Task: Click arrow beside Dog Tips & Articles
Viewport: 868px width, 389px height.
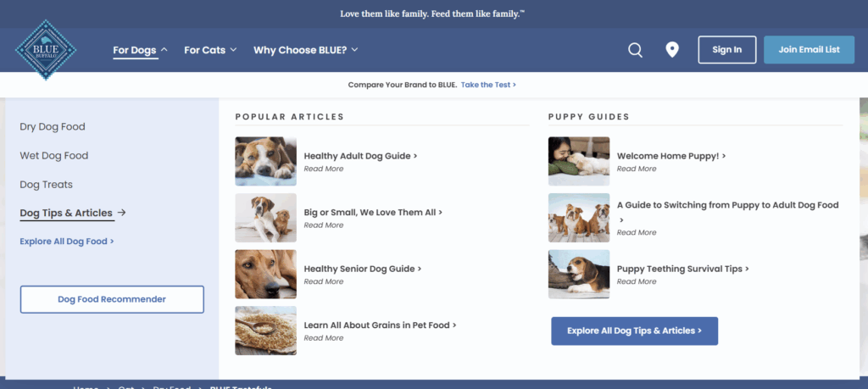Action: click(x=122, y=213)
